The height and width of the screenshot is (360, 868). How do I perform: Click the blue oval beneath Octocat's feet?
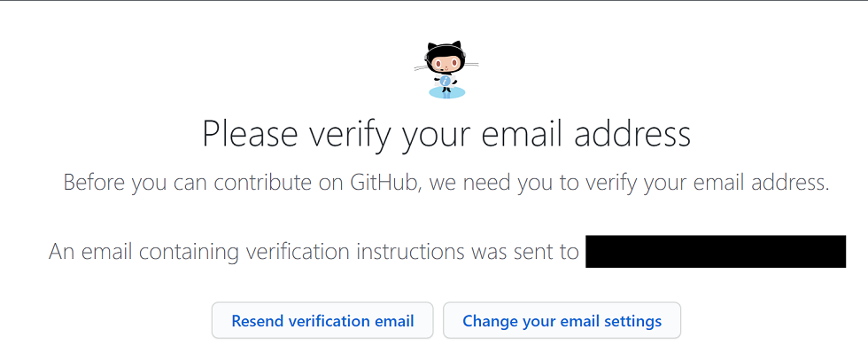click(446, 92)
